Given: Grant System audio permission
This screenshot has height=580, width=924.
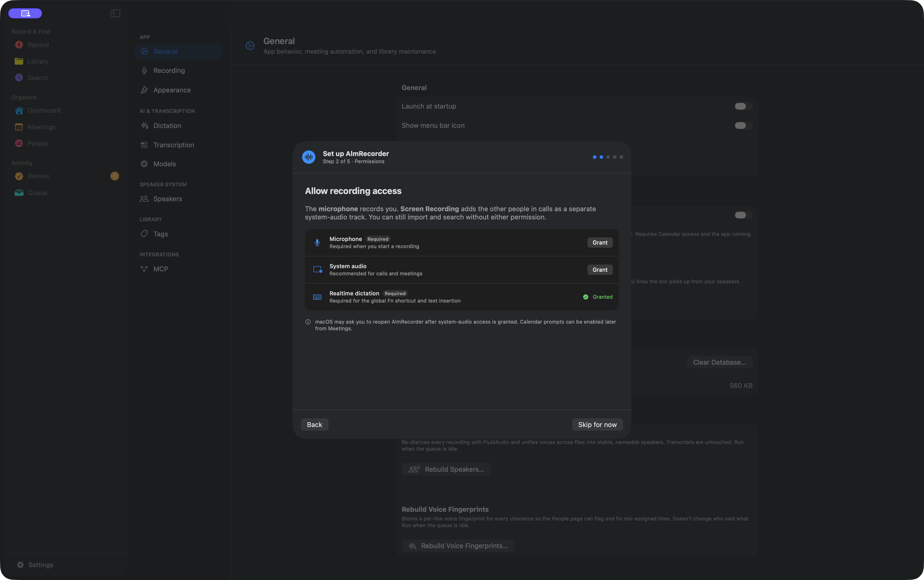Looking at the screenshot, I should click(x=600, y=270).
